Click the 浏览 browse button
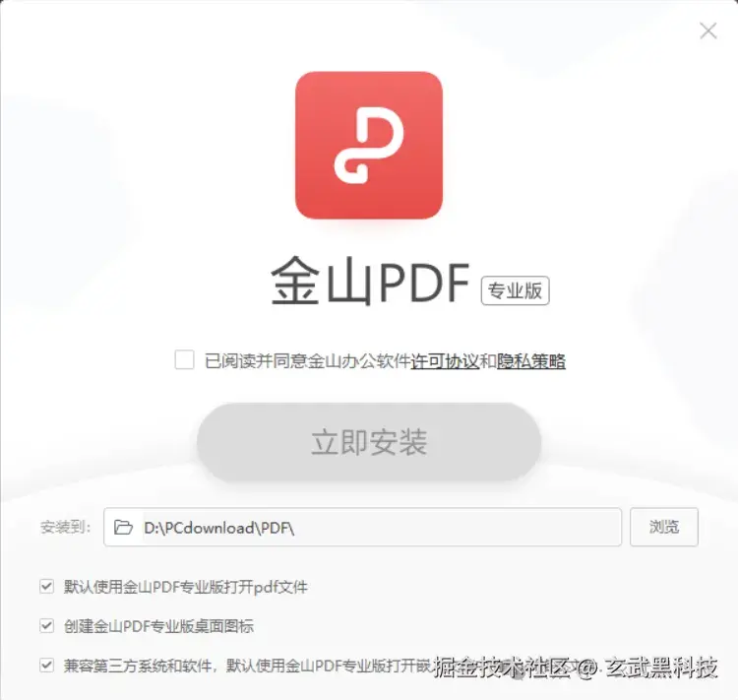This screenshot has height=700, width=738. click(664, 527)
